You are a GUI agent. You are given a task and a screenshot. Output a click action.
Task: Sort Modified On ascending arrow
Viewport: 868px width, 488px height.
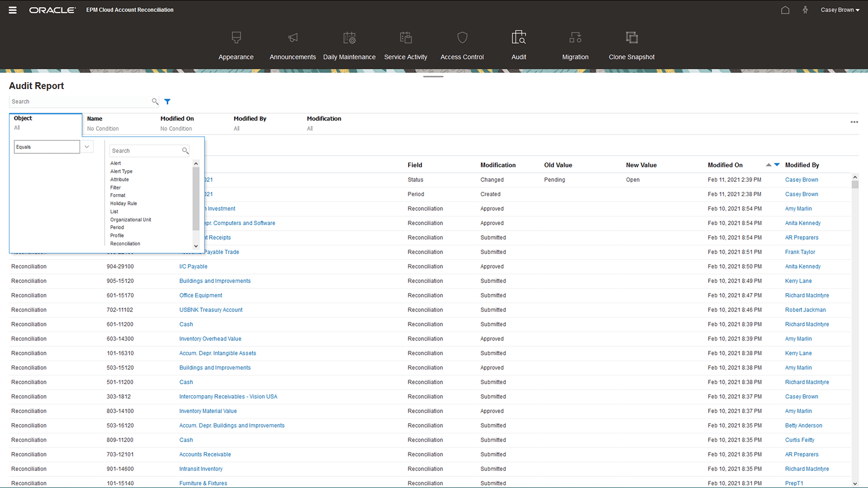pos(769,165)
